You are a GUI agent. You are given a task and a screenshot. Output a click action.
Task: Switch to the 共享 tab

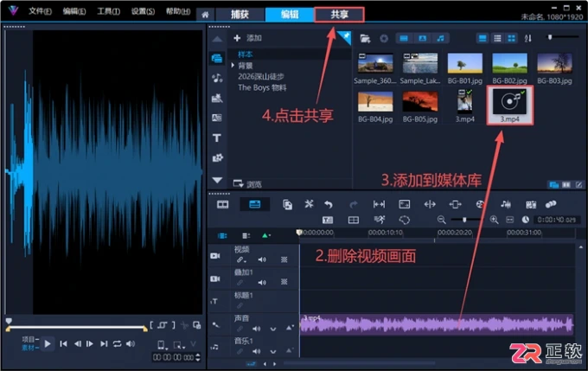pyautogui.click(x=339, y=15)
